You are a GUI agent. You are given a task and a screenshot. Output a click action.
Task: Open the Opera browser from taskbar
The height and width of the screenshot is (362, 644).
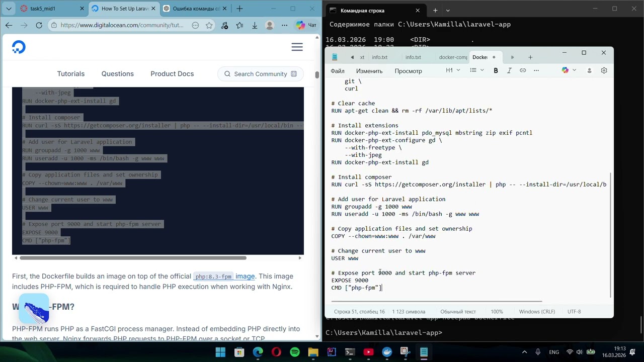[x=276, y=352]
